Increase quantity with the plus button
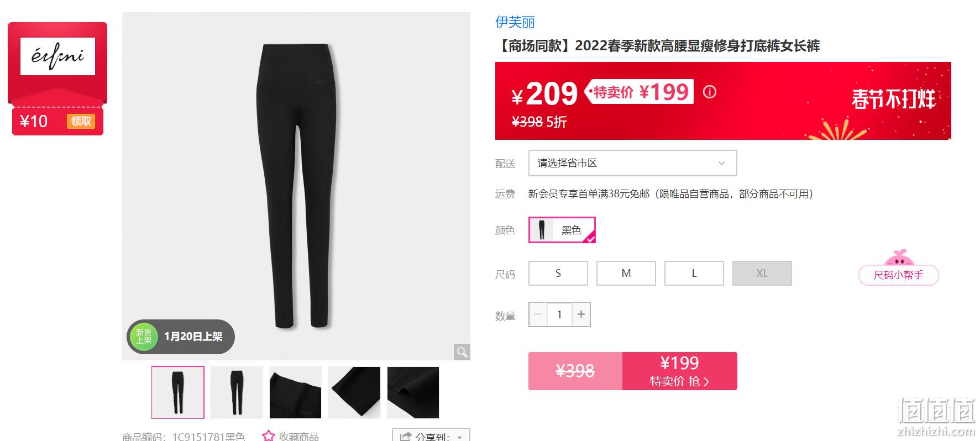This screenshot has width=980, height=441. 581,314
